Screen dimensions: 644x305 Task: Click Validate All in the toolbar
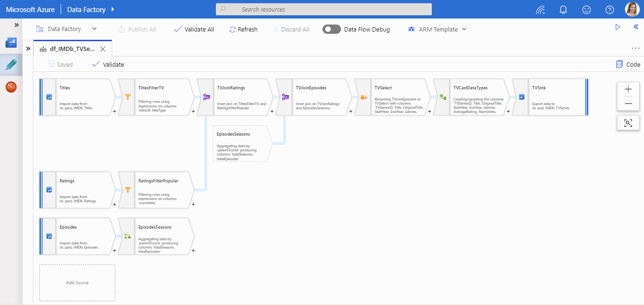[194, 29]
